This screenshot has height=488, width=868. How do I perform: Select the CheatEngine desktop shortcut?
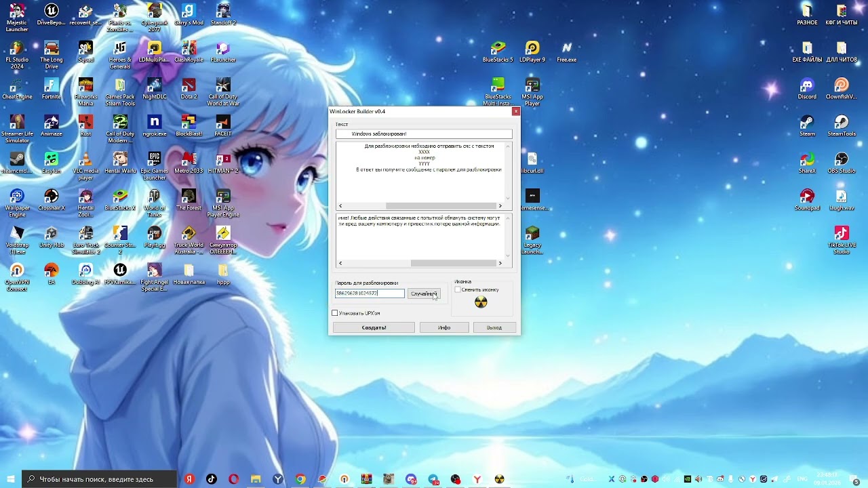tap(17, 89)
